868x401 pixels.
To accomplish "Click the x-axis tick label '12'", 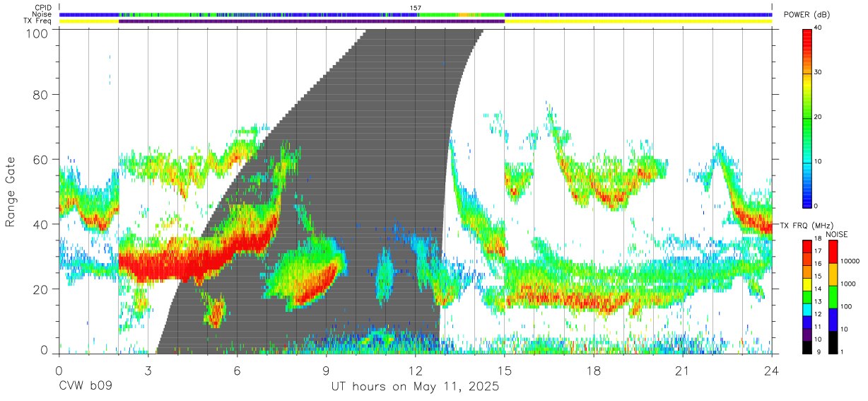I will [x=416, y=371].
